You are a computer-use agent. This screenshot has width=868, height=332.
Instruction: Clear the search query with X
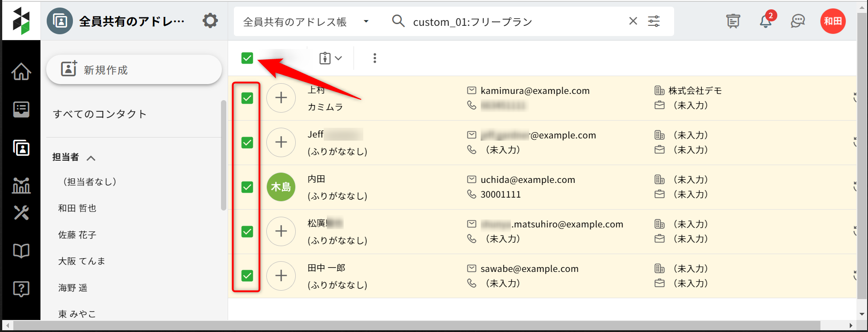point(633,21)
